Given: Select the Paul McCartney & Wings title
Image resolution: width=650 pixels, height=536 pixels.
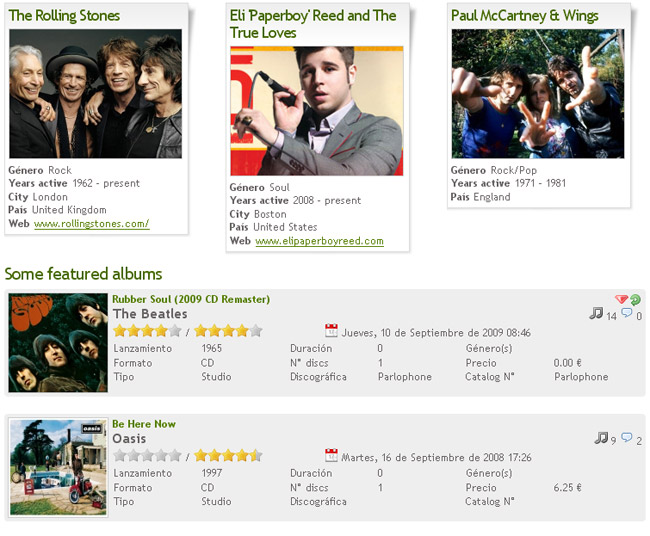Looking at the screenshot, I should tap(524, 16).
